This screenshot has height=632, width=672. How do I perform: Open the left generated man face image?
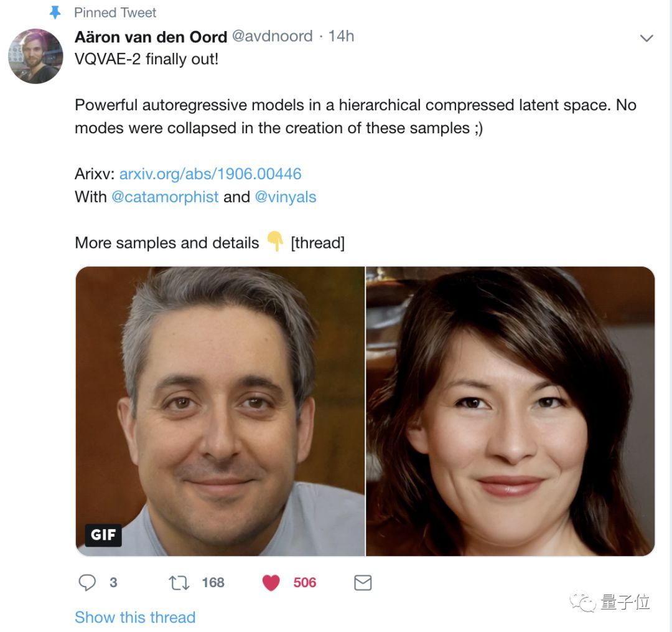tap(220, 411)
